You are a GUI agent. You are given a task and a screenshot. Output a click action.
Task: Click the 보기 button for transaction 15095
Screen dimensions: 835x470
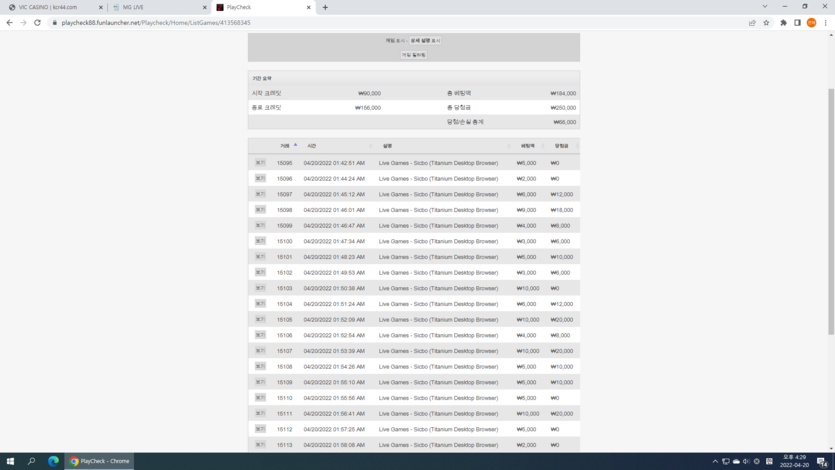pos(260,163)
